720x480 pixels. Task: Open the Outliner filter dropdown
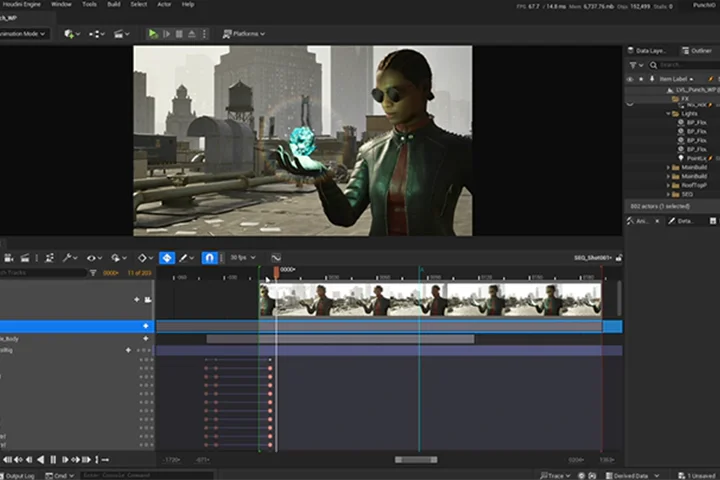[x=636, y=65]
